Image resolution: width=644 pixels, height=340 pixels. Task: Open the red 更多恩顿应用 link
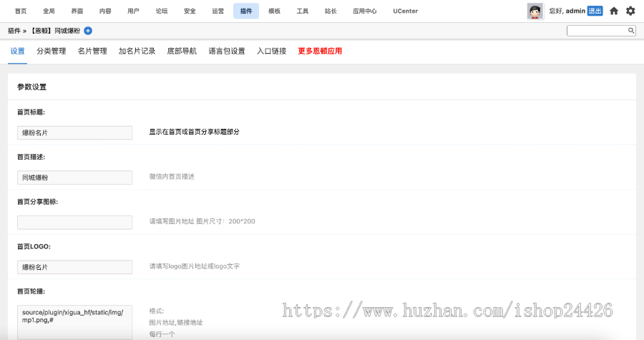click(x=320, y=51)
